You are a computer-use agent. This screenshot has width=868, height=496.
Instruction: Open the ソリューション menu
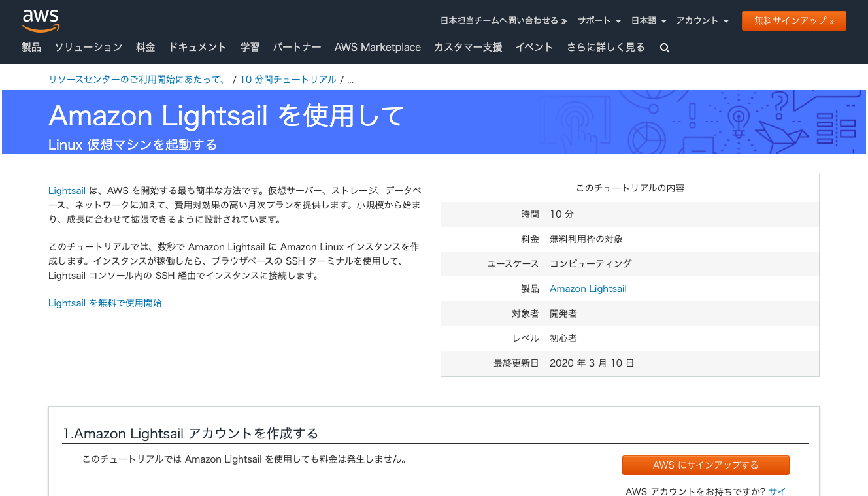pyautogui.click(x=88, y=47)
